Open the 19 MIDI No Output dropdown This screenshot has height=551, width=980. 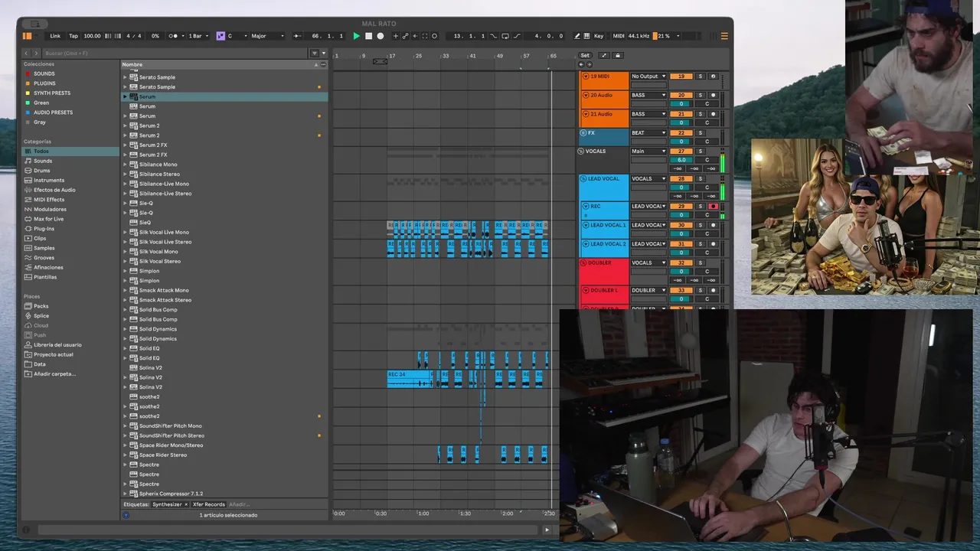[648, 77]
